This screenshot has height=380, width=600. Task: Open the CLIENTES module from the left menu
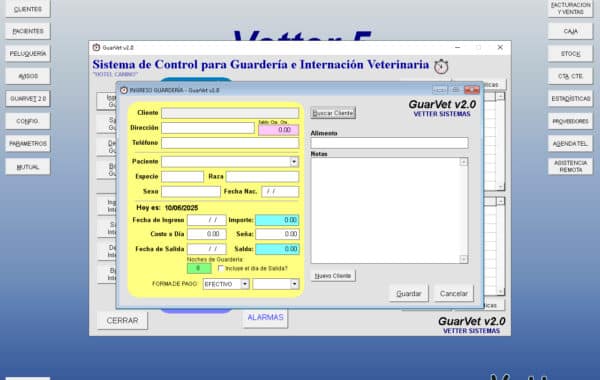click(x=28, y=9)
